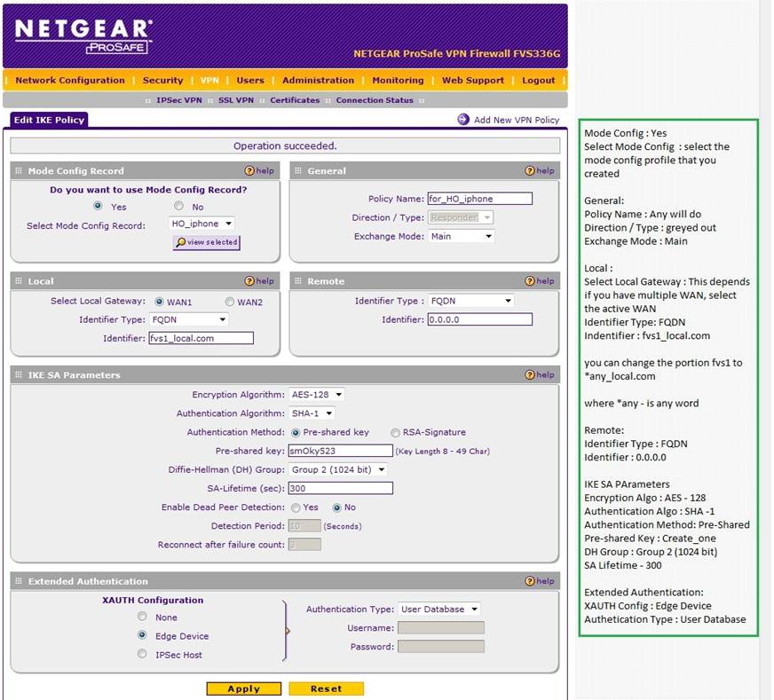This screenshot has width=774, height=700.
Task: Open the Network Configuration menu
Action: [x=70, y=80]
